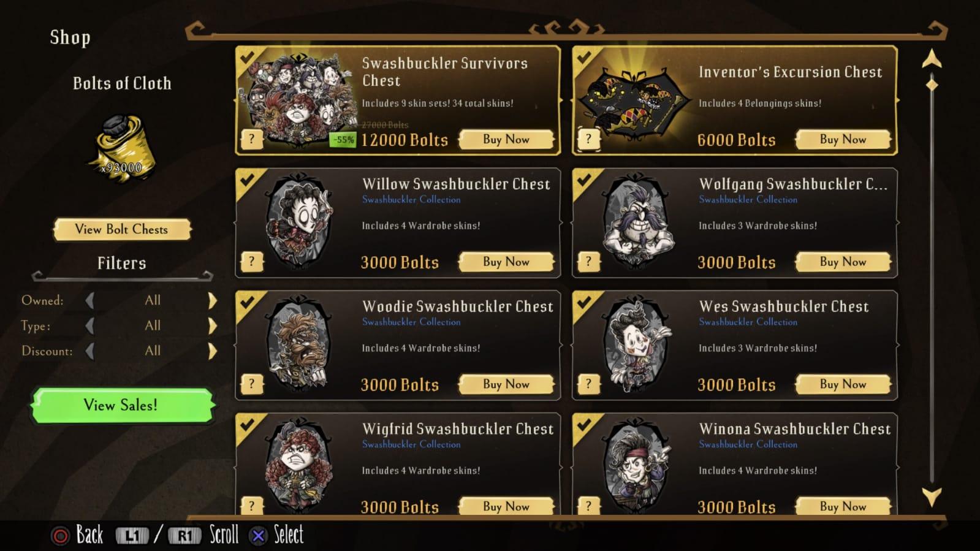Click Buy Now for Wolfgang Swashbuckler Chest

(x=843, y=262)
